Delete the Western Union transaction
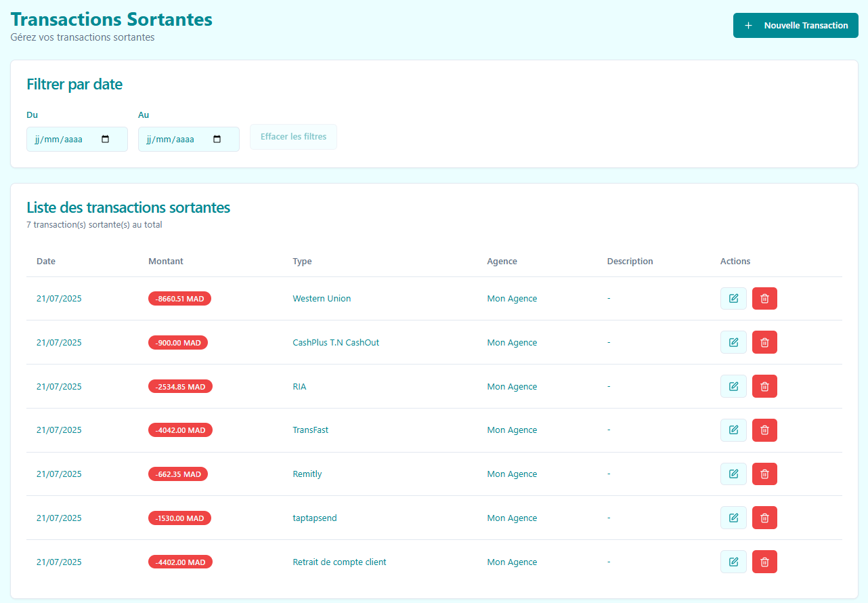 point(764,299)
